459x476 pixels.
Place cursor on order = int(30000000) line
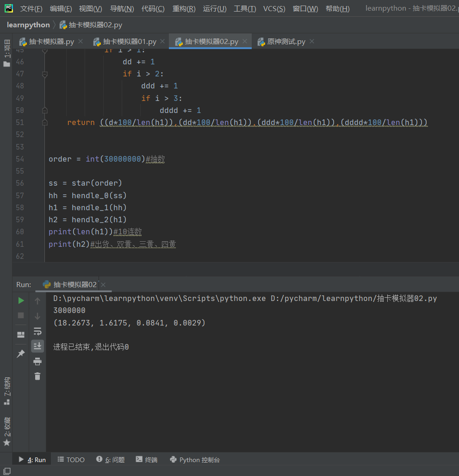pos(107,159)
